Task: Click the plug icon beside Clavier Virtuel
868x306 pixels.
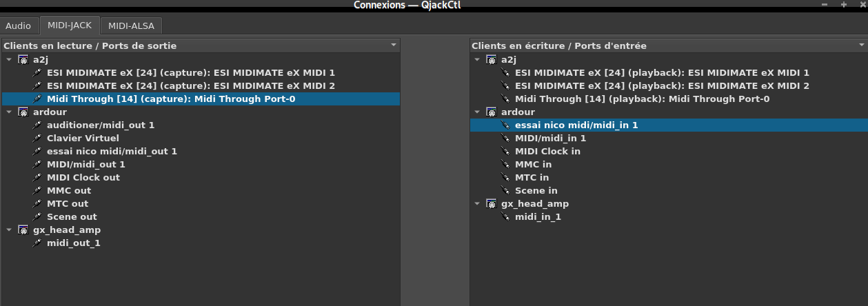Action: coord(38,139)
